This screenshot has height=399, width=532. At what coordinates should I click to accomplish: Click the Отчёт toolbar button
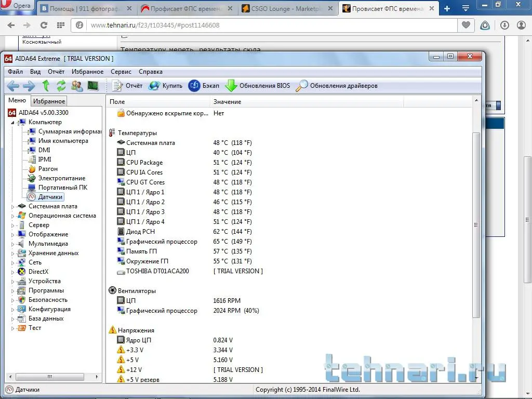point(127,86)
